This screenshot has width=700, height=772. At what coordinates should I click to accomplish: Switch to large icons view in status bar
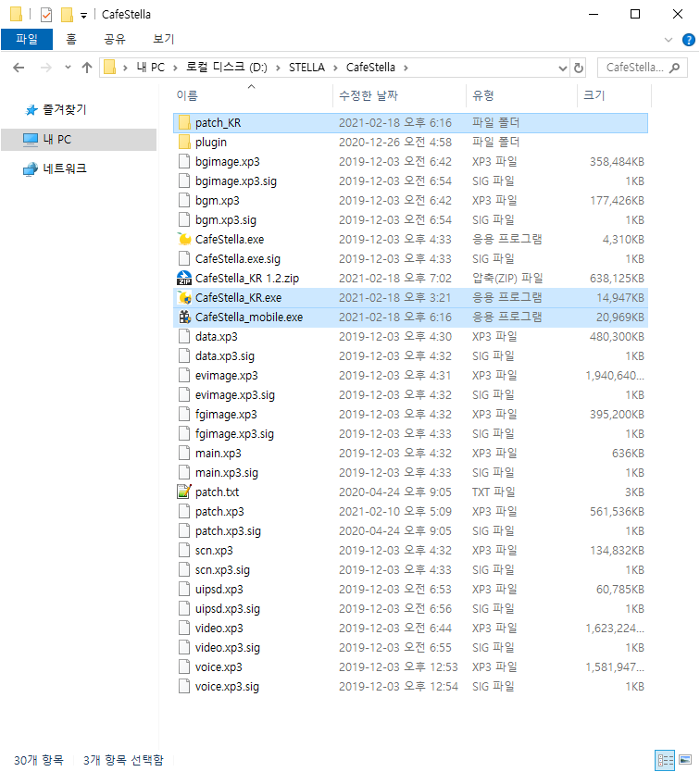(685, 760)
